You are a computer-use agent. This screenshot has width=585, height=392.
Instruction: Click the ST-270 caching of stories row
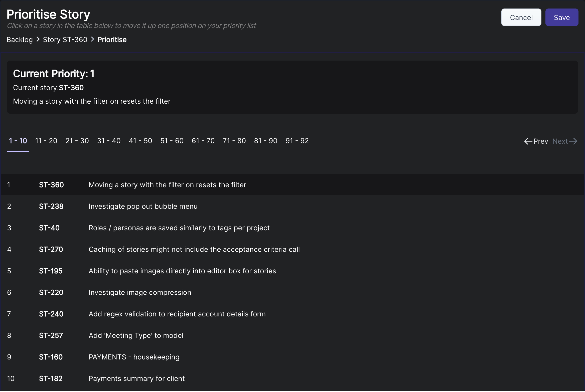point(194,249)
